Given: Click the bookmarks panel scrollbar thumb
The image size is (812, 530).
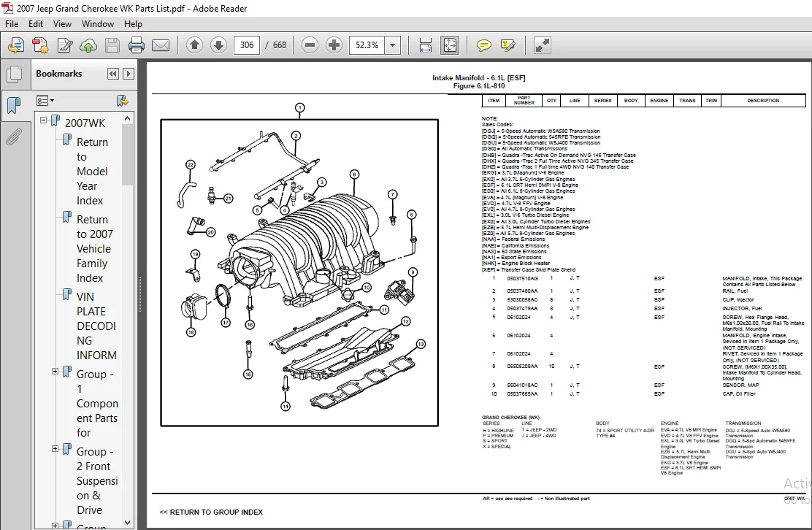Looking at the screenshot, I should point(127,155).
